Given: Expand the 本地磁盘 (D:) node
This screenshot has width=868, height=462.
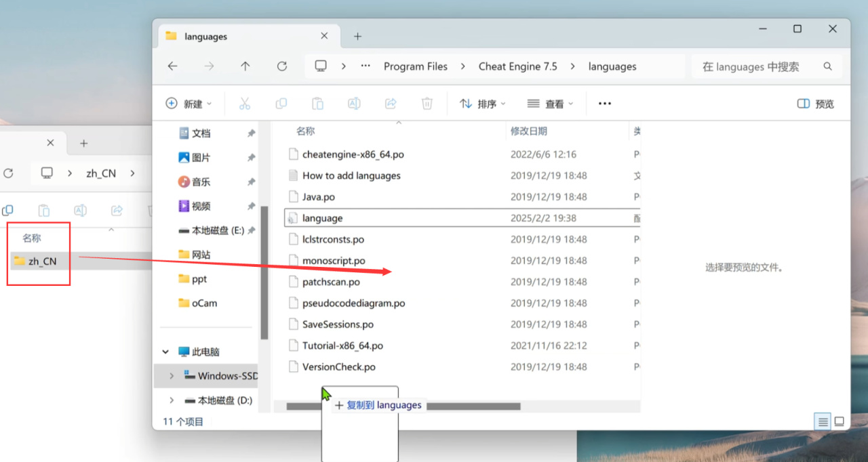Looking at the screenshot, I should pyautogui.click(x=172, y=400).
